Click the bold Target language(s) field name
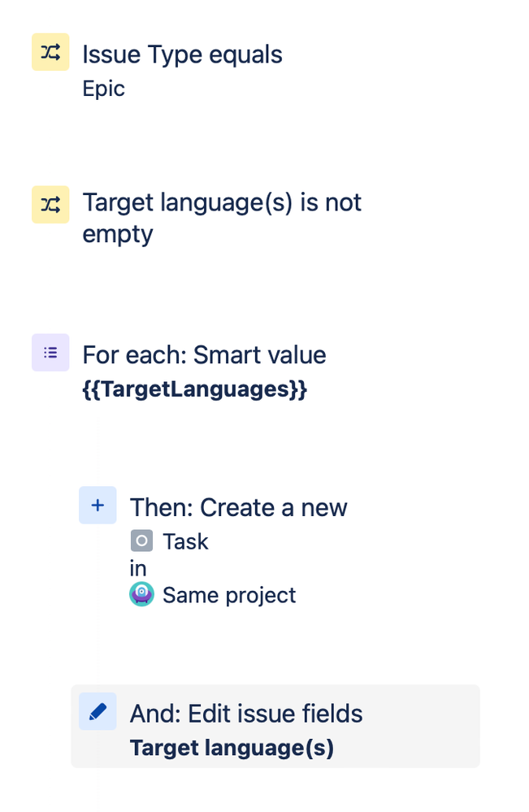Viewport: 529px width, 812px height. click(x=232, y=748)
